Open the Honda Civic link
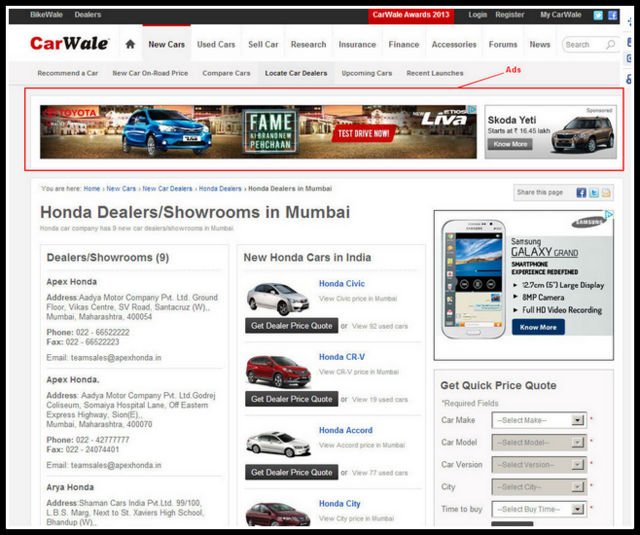Viewport: 640px width, 535px height. point(342,284)
